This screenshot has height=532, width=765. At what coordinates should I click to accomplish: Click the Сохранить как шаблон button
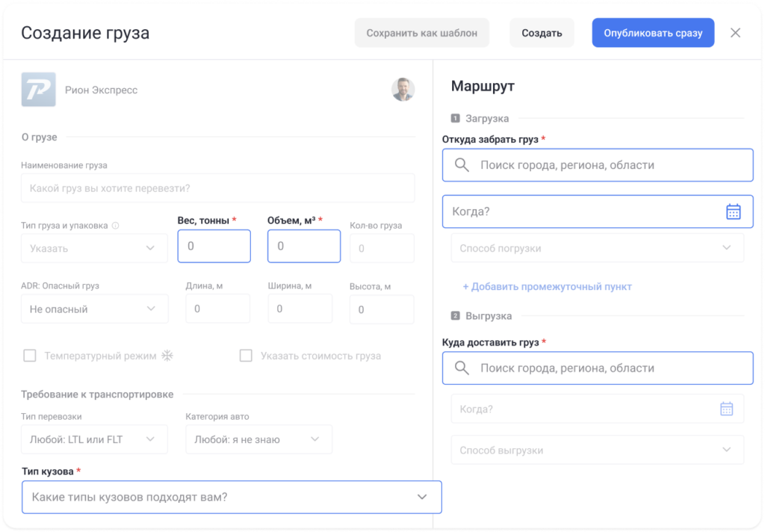[x=422, y=32]
